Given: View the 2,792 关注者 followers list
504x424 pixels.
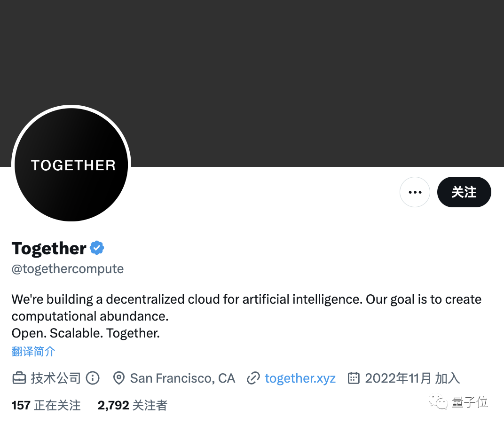Looking at the screenshot, I should pos(132,405).
